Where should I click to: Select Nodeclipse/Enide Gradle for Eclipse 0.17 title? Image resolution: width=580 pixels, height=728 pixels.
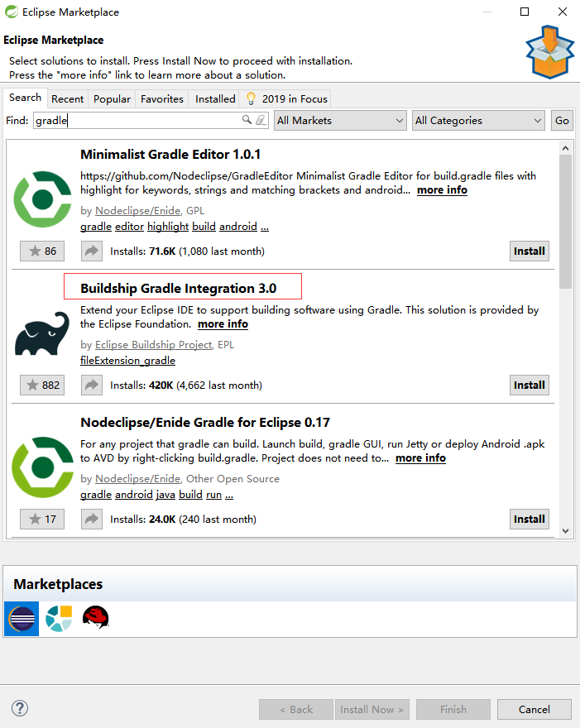[205, 423]
